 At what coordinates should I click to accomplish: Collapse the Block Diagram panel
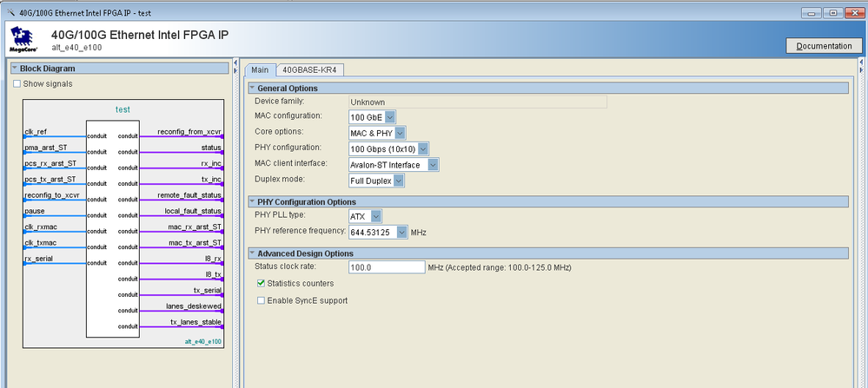coord(15,69)
